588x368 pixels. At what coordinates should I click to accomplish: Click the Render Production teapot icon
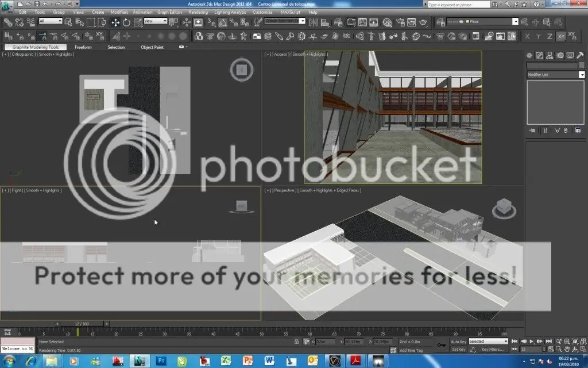click(423, 22)
